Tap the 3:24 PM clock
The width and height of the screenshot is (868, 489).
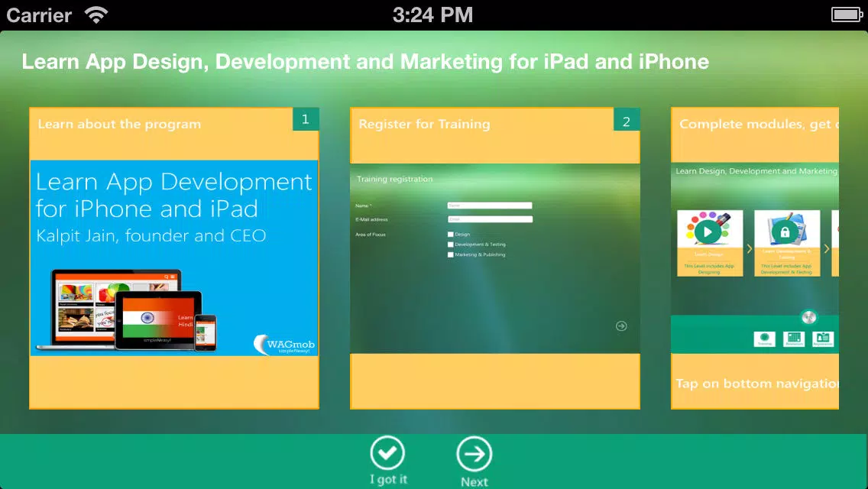tap(433, 15)
